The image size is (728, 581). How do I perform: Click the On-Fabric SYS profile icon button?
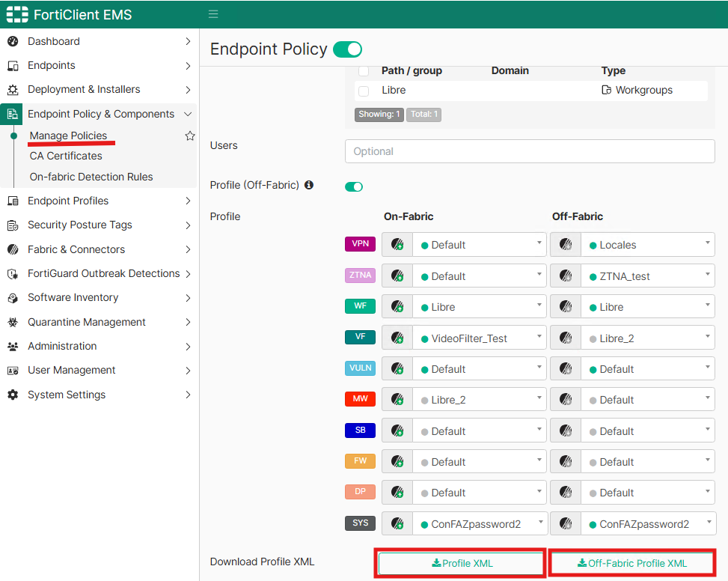pyautogui.click(x=397, y=524)
